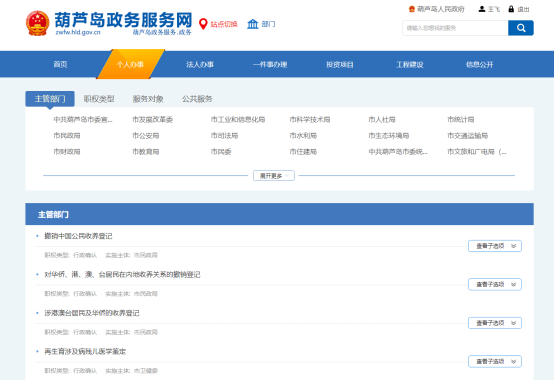Viewport: 554px width, 381px height.
Task: Filter by 市民委 department
Action: [x=221, y=152]
